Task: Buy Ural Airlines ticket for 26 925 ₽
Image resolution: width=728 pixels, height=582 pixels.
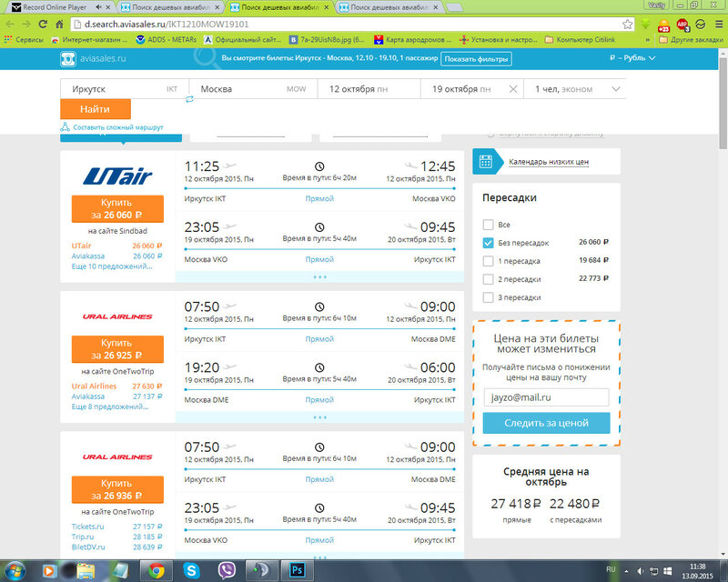Action: click(x=117, y=349)
